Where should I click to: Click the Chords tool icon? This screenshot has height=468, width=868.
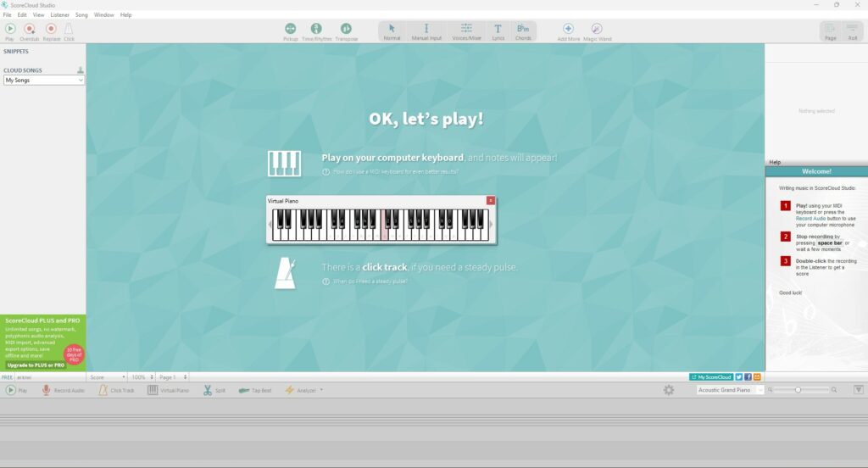(523, 30)
